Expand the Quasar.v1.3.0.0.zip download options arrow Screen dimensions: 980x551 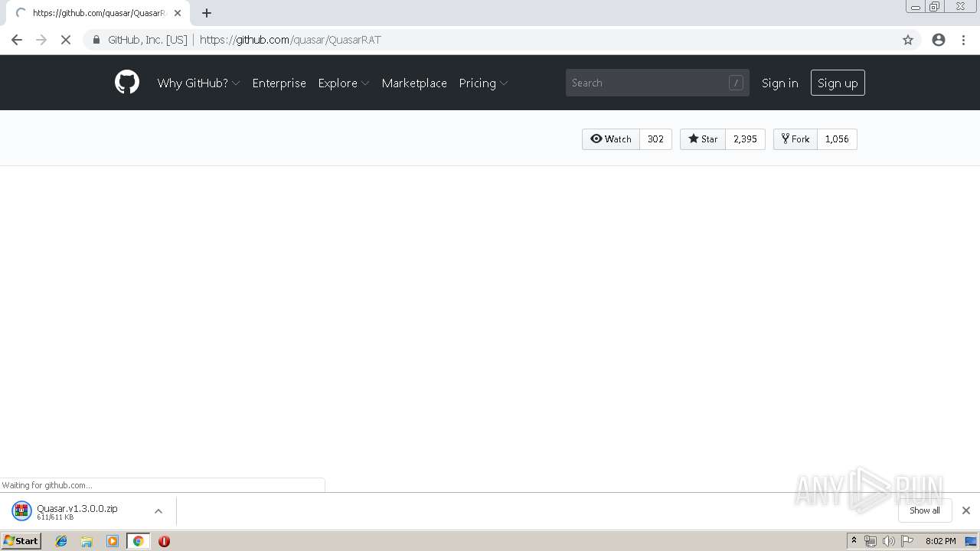[158, 511]
